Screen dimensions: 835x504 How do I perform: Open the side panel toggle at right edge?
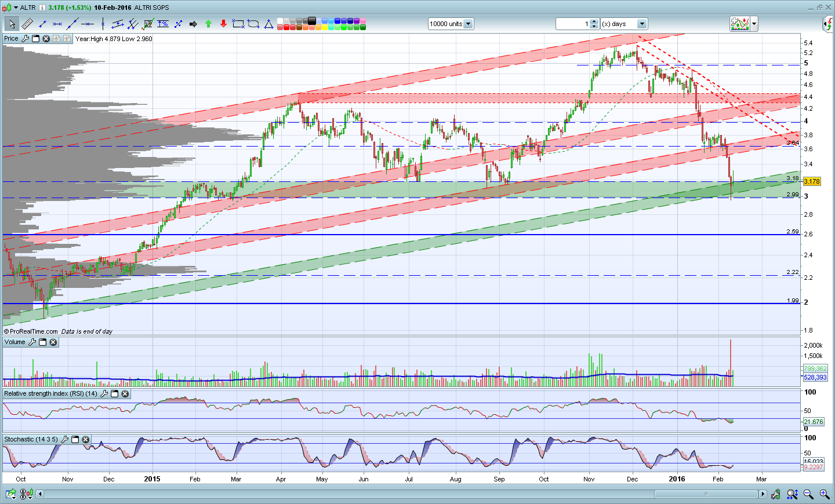pos(829,24)
